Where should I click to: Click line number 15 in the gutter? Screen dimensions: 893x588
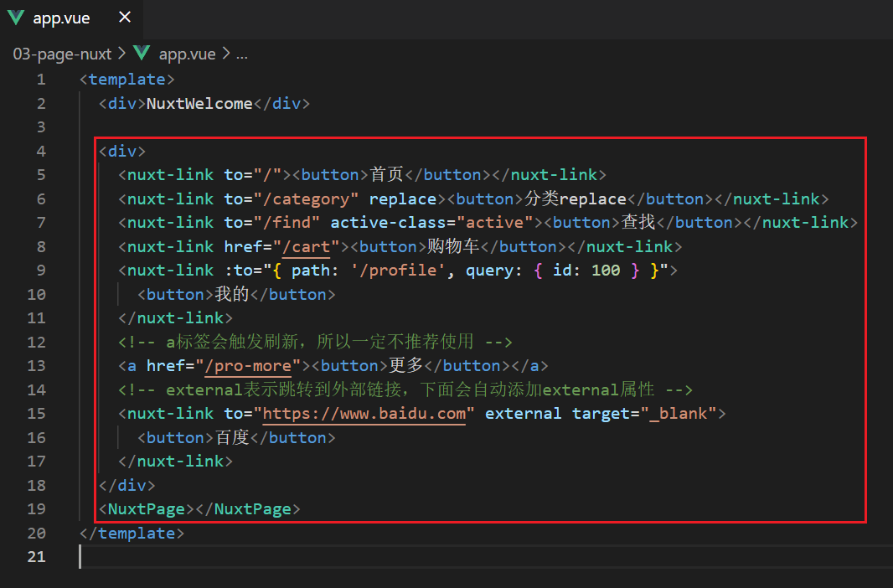coord(37,413)
